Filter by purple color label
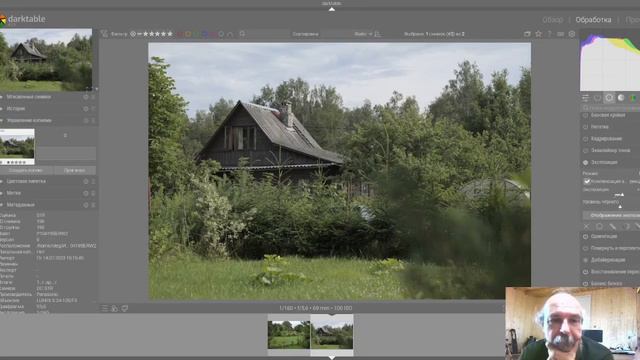The image size is (640, 360). [213, 34]
